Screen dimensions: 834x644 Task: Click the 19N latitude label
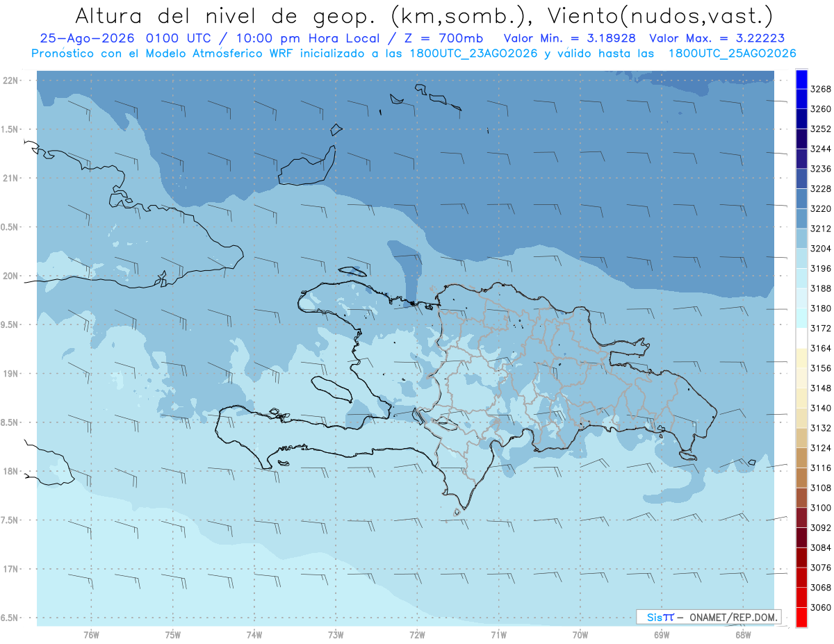coord(11,374)
